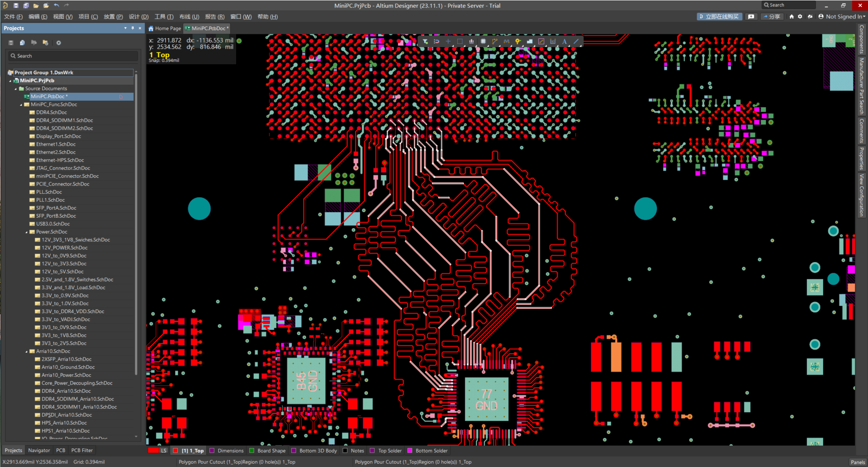Click the interactive length tuning icon
This screenshot has height=467, width=868.
point(506,41)
